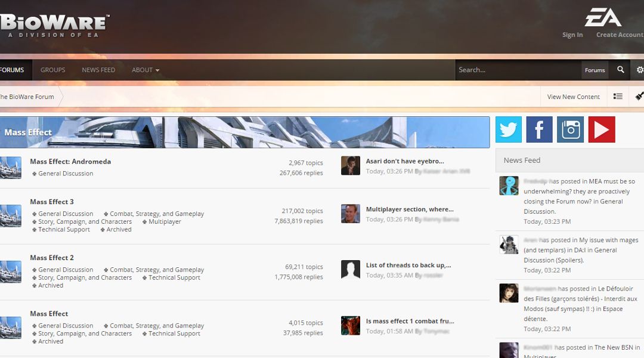Click the search magnifier icon
Viewport: 644px width, 358px height.
621,70
